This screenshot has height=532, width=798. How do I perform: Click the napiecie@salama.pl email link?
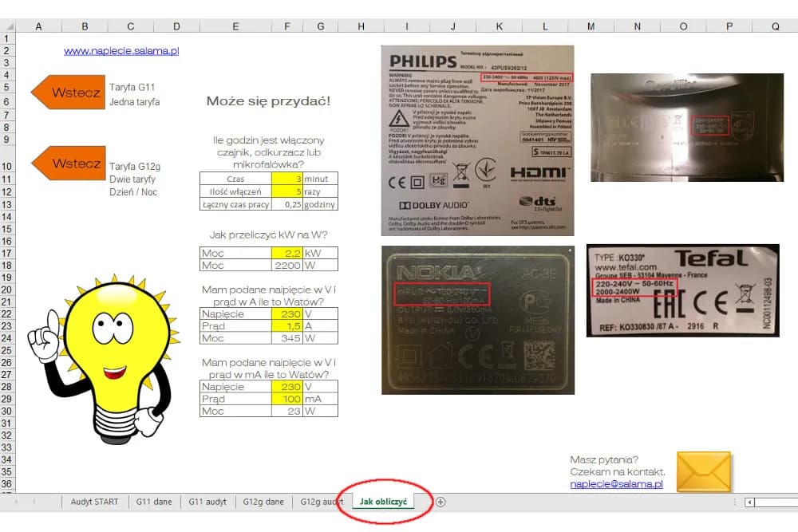[x=616, y=484]
